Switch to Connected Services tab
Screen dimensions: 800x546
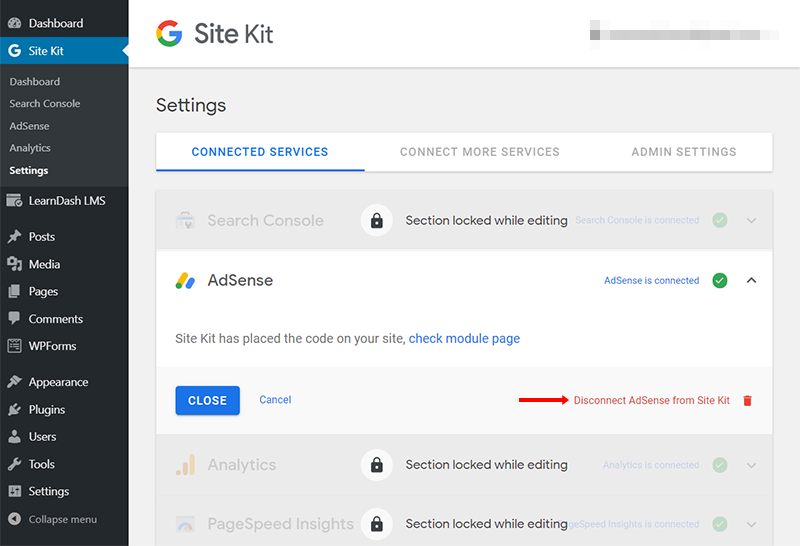pos(260,152)
